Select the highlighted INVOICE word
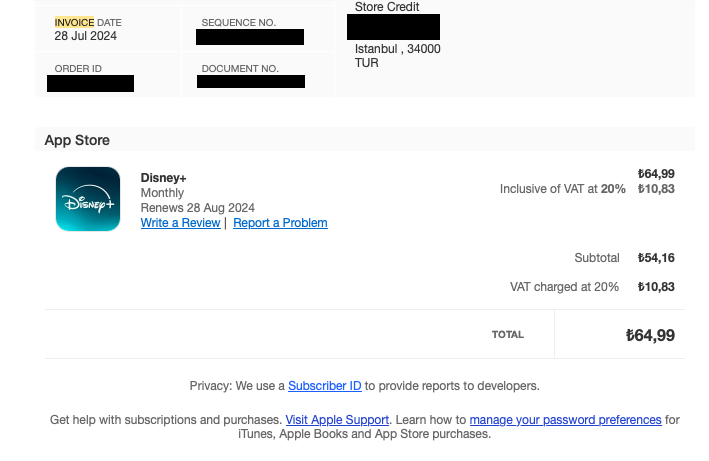The height and width of the screenshot is (461, 709). (74, 23)
